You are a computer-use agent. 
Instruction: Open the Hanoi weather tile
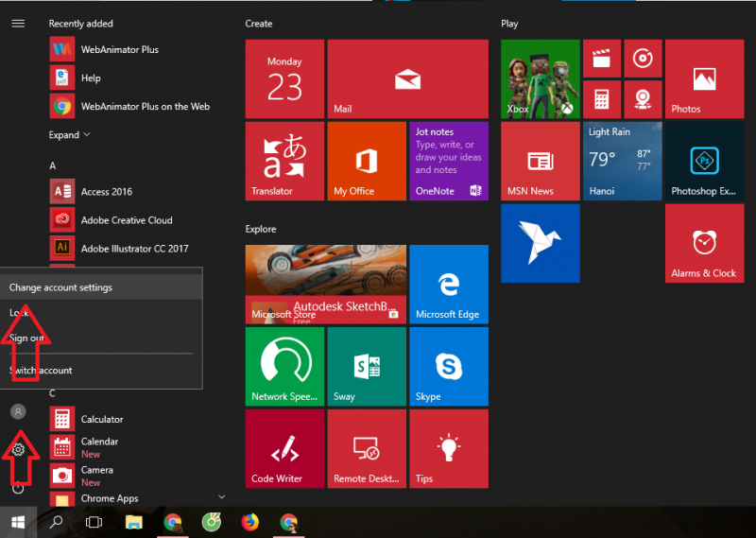[x=623, y=161]
